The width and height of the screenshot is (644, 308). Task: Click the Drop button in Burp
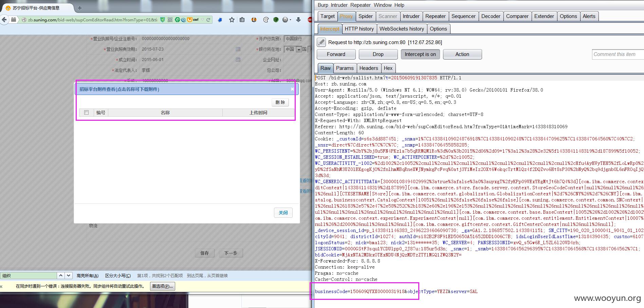coord(378,54)
